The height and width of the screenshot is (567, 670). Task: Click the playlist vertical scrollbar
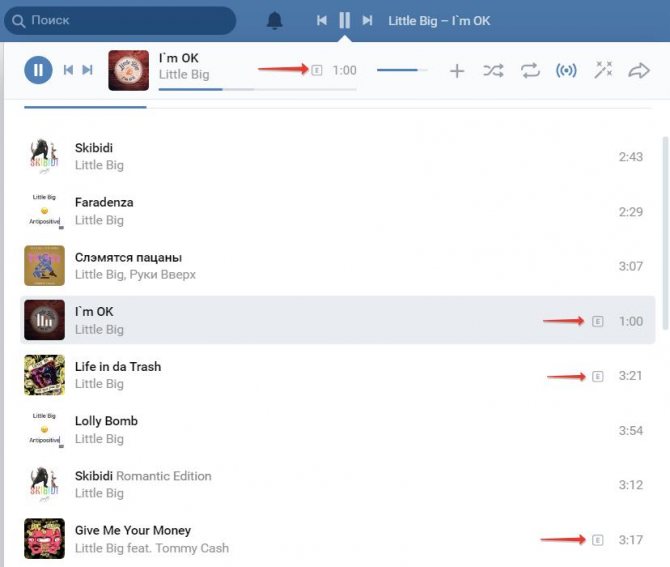(x=665, y=233)
